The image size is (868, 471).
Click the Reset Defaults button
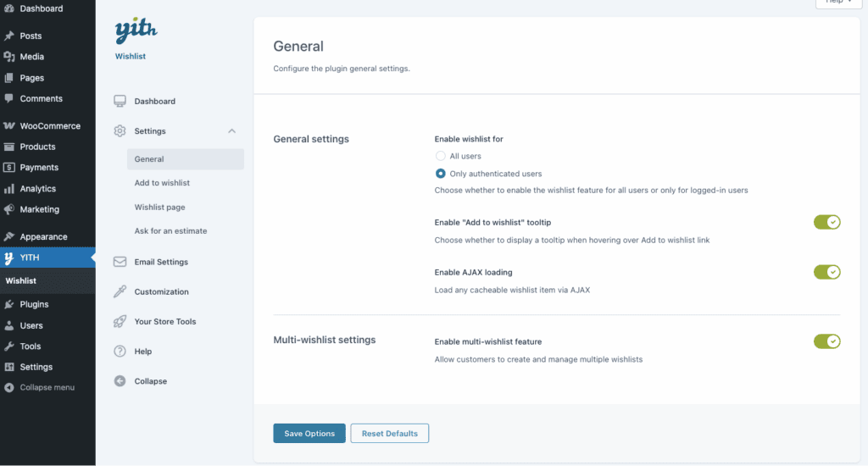coord(390,434)
